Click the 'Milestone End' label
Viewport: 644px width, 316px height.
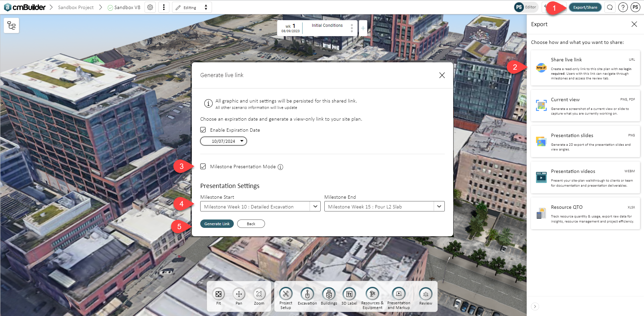click(x=340, y=197)
